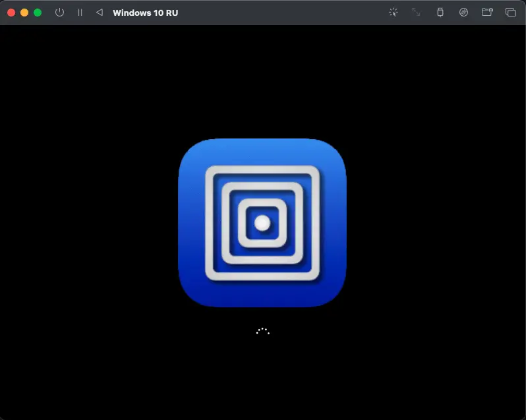Shut down the VM with the power icon
This screenshot has height=420, width=526.
pyautogui.click(x=59, y=13)
